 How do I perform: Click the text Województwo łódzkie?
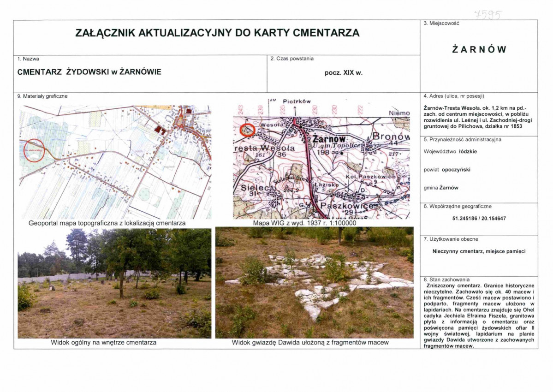450,152
